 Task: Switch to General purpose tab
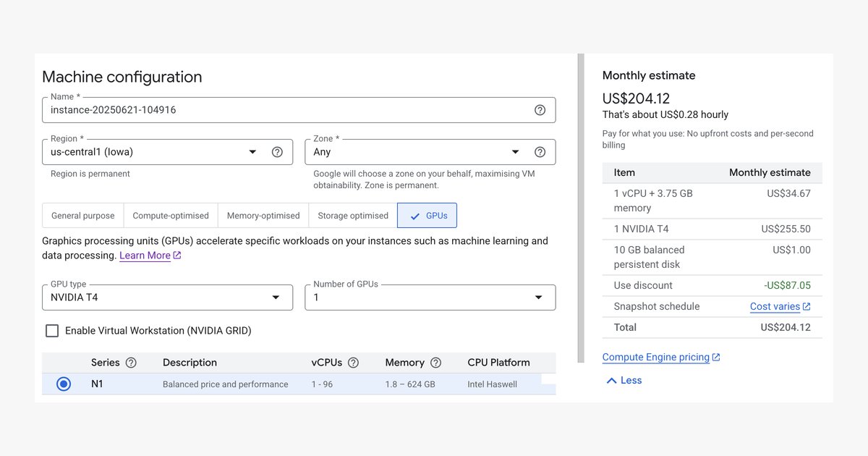point(82,216)
